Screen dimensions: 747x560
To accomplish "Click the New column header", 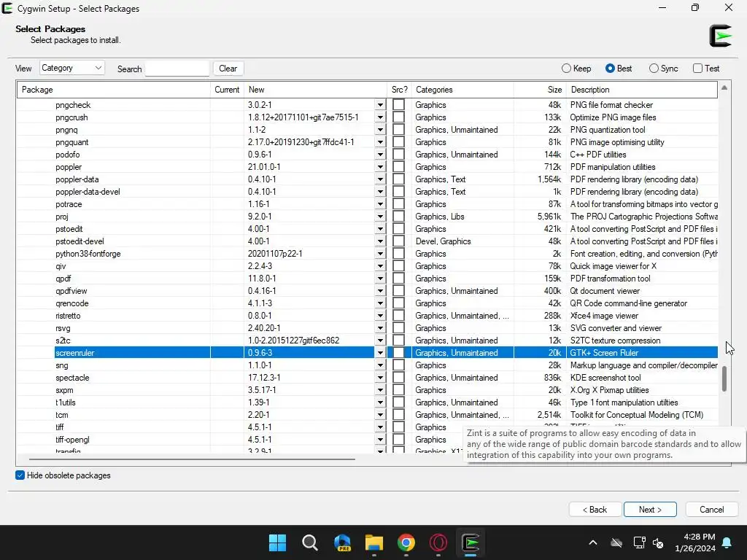I will point(315,90).
